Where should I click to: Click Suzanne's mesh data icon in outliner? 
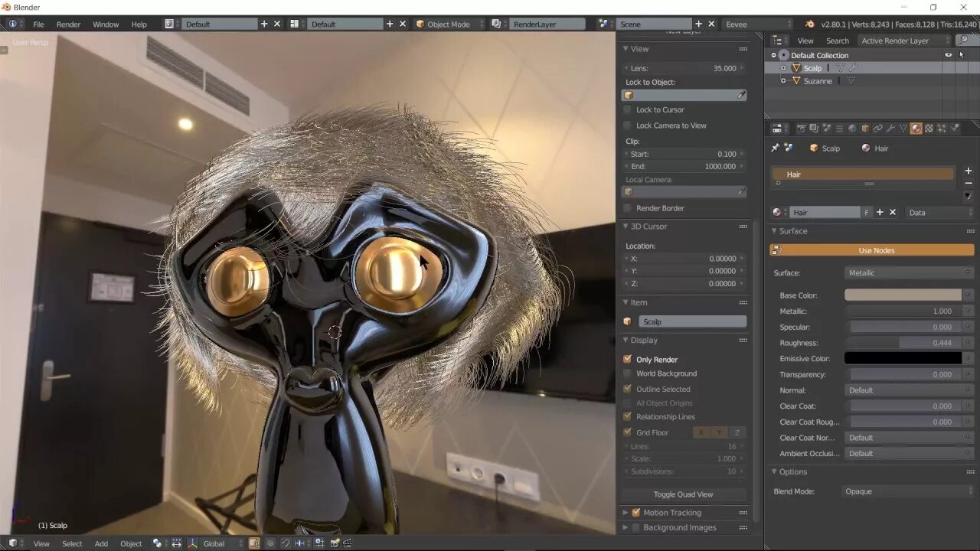pyautogui.click(x=851, y=81)
